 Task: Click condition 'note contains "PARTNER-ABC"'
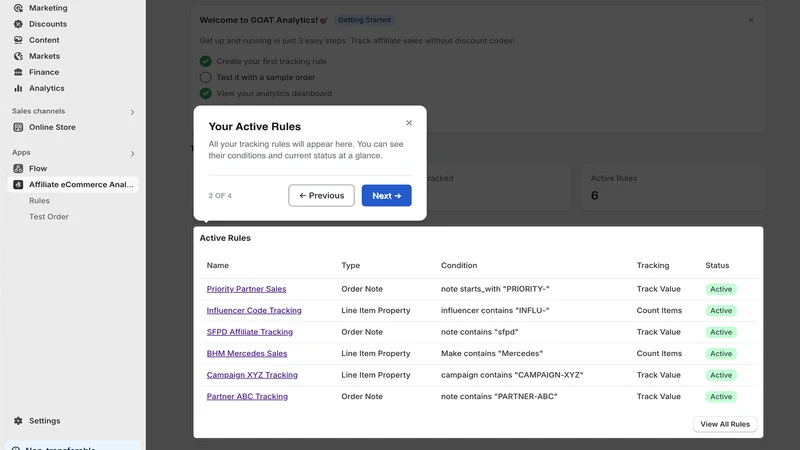[499, 396]
